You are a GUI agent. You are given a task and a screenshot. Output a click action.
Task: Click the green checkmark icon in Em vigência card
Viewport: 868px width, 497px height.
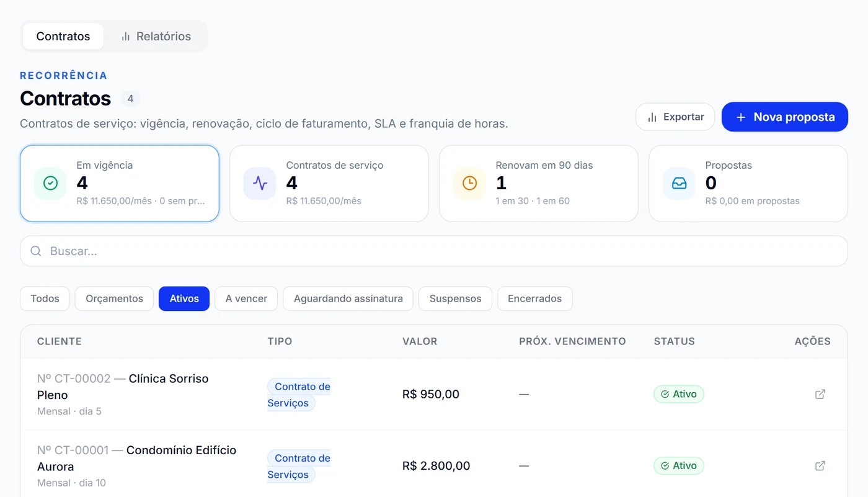point(50,183)
